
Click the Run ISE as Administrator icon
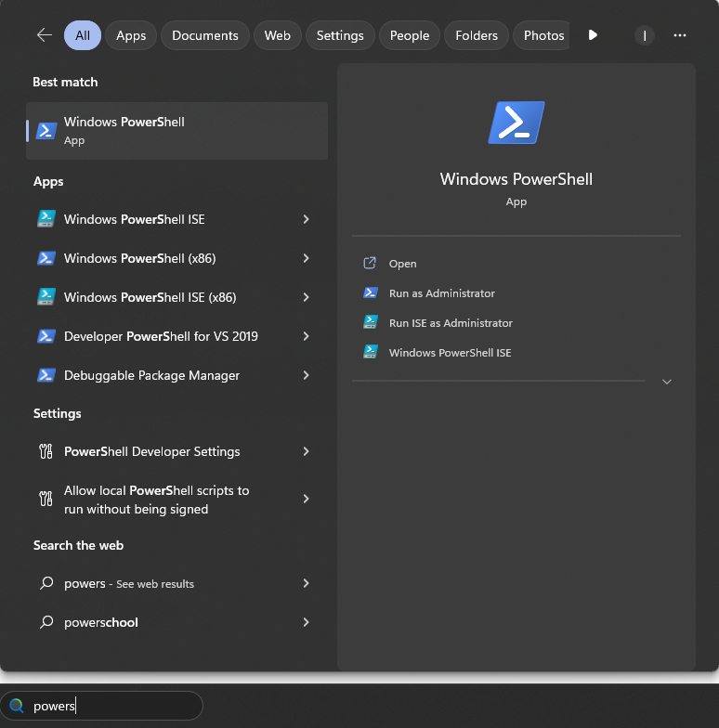(370, 322)
